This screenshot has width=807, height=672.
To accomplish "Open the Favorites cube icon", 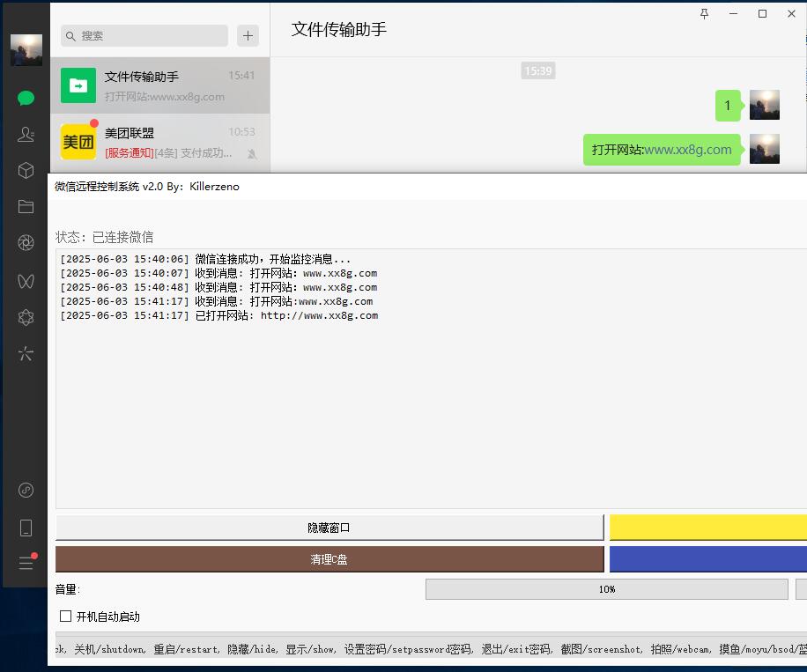I will pos(26,170).
